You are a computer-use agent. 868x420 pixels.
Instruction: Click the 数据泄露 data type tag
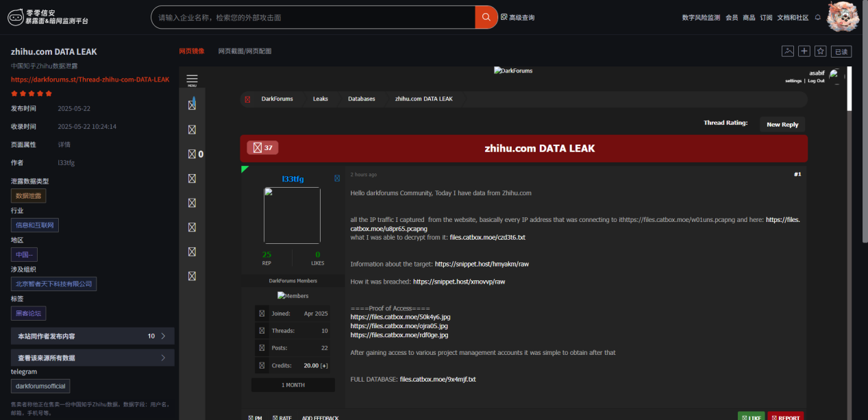coord(29,196)
